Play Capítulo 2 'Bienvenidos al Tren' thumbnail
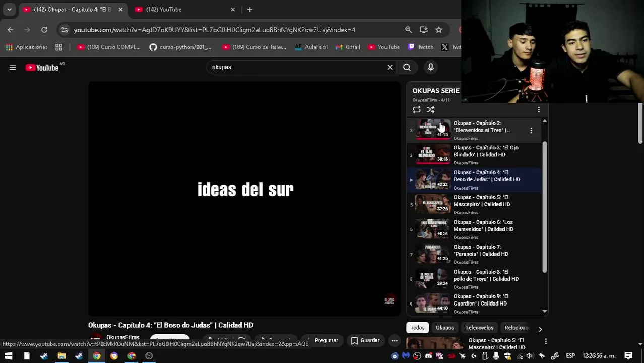The height and width of the screenshot is (363, 644). [432, 130]
